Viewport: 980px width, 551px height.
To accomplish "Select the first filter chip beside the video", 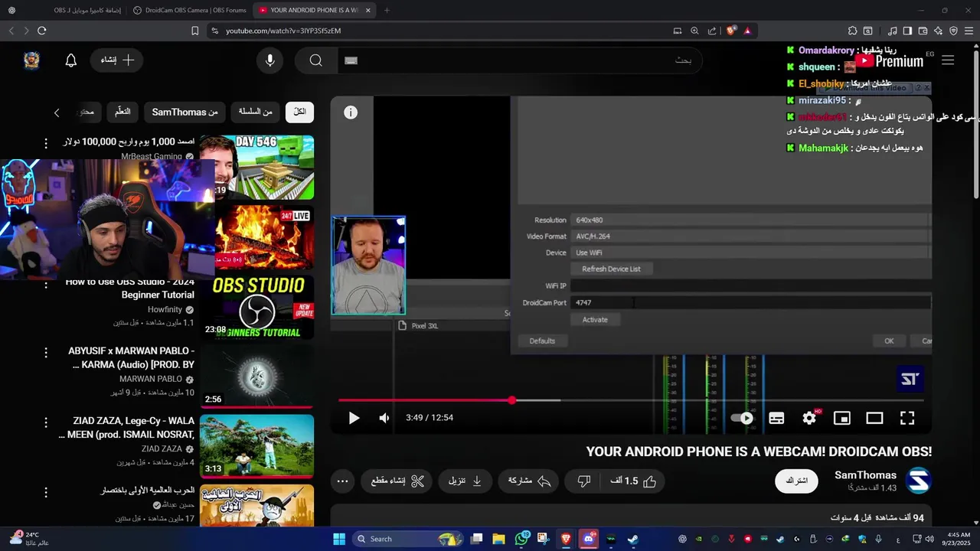I will pos(299,112).
